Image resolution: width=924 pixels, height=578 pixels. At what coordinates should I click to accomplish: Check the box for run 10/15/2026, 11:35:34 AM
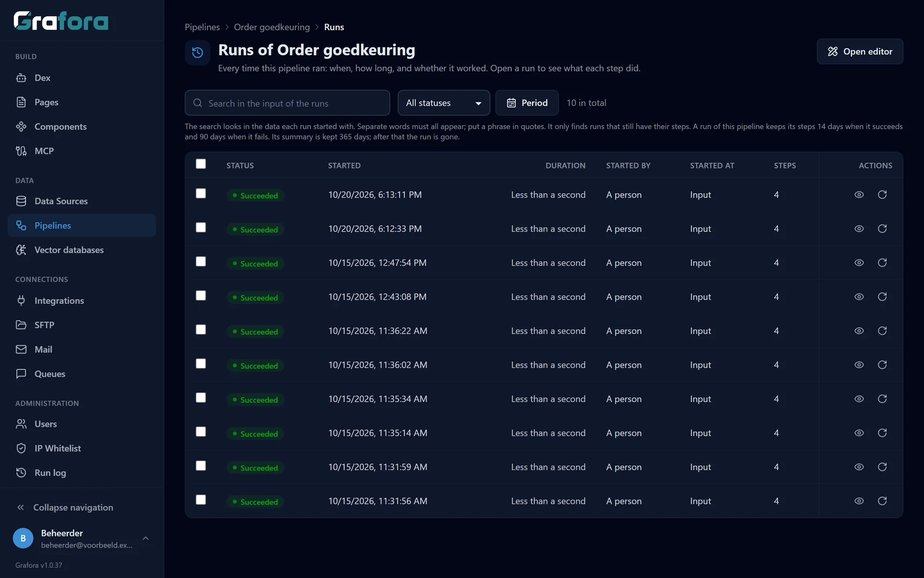point(201,397)
